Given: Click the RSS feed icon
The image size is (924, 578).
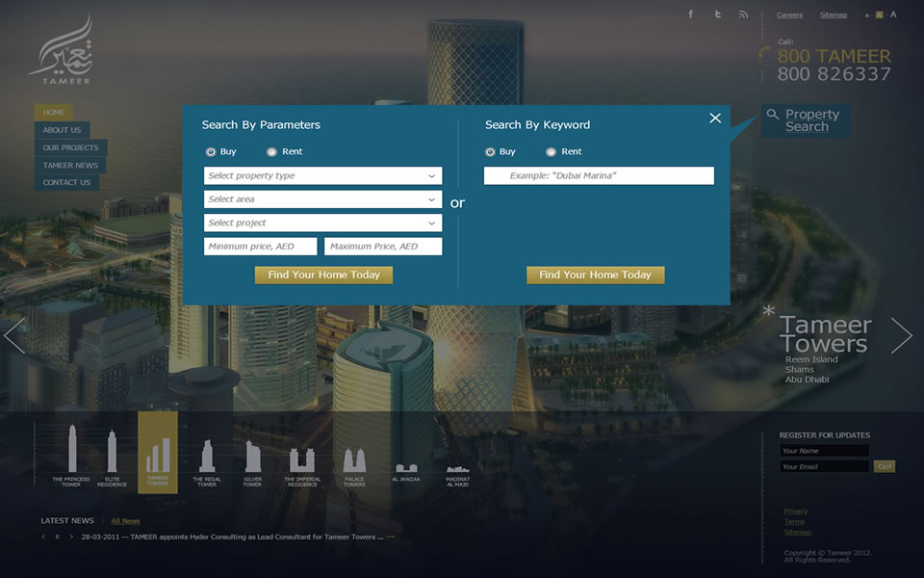Looking at the screenshot, I should tap(743, 14).
